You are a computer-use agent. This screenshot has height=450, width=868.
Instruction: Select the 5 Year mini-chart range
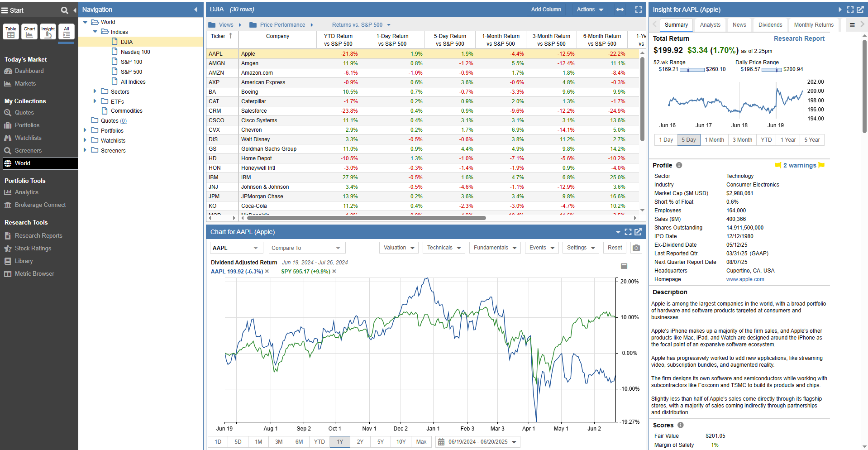click(x=812, y=140)
